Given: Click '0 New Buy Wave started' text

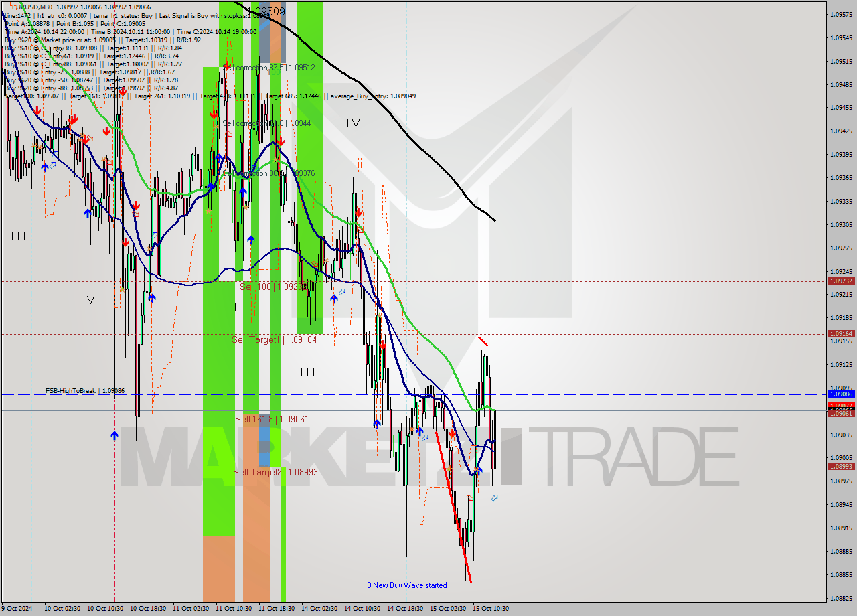Looking at the screenshot, I should 407,585.
